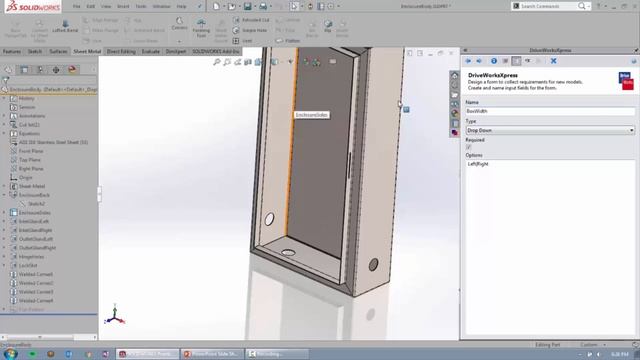Switch to the Surfaces tab

click(58, 51)
